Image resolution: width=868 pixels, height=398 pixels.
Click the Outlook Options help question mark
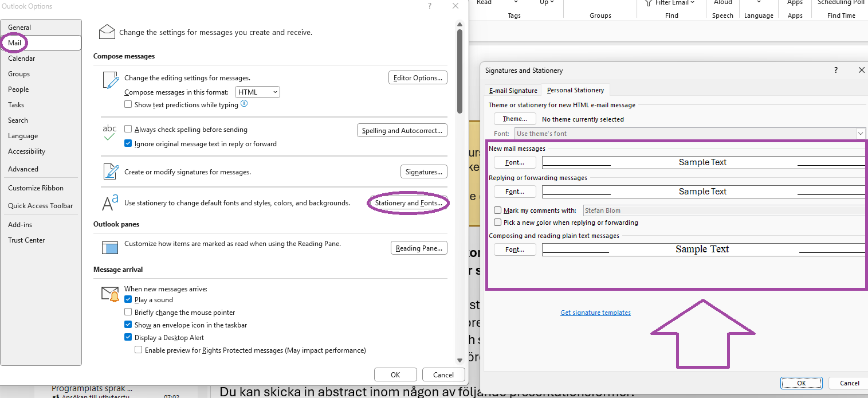coord(430,6)
